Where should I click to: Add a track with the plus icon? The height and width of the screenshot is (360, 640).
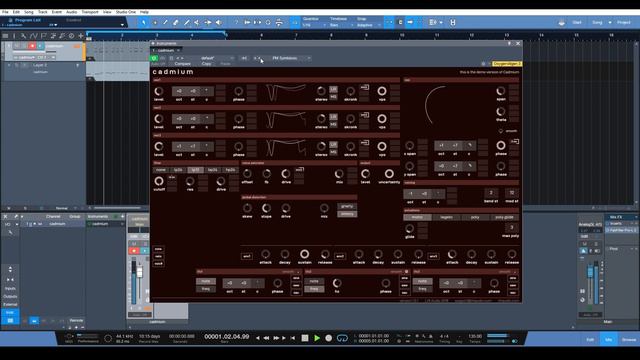80,36
